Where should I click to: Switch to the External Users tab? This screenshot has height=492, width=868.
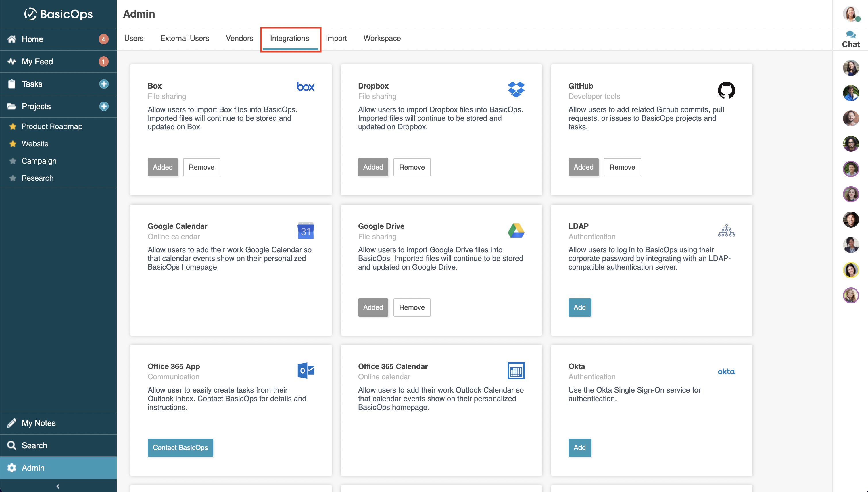[185, 38]
